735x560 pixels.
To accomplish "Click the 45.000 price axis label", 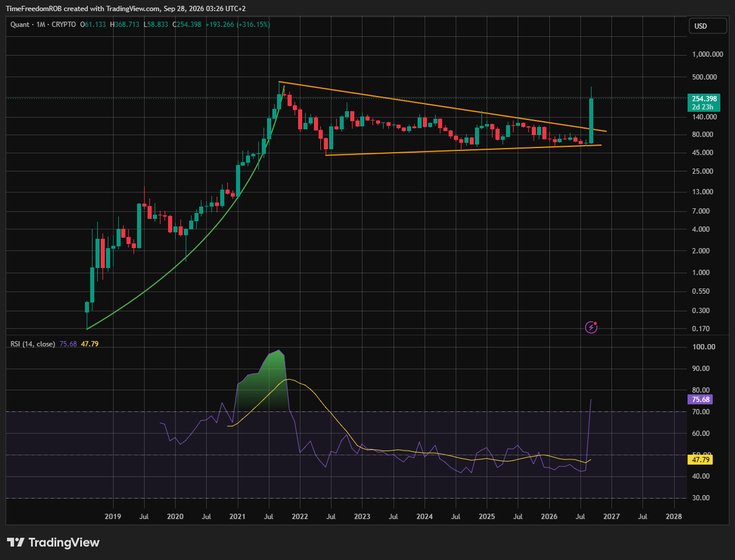I will coord(701,152).
